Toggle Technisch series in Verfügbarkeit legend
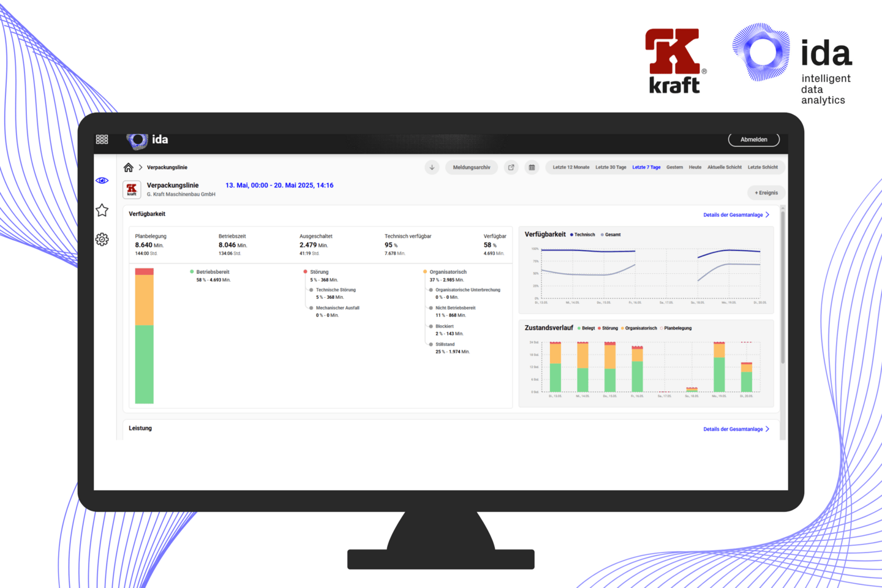Viewport: 882px width, 588px height. (x=582, y=235)
